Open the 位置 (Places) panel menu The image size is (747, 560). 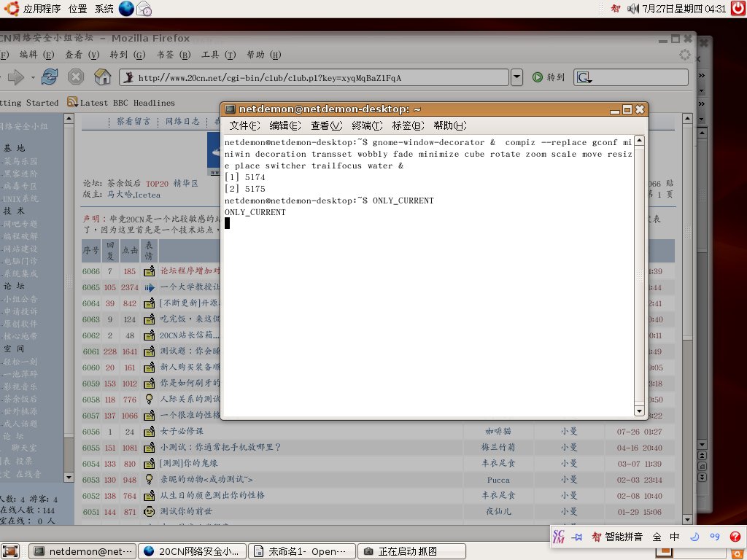click(x=77, y=9)
